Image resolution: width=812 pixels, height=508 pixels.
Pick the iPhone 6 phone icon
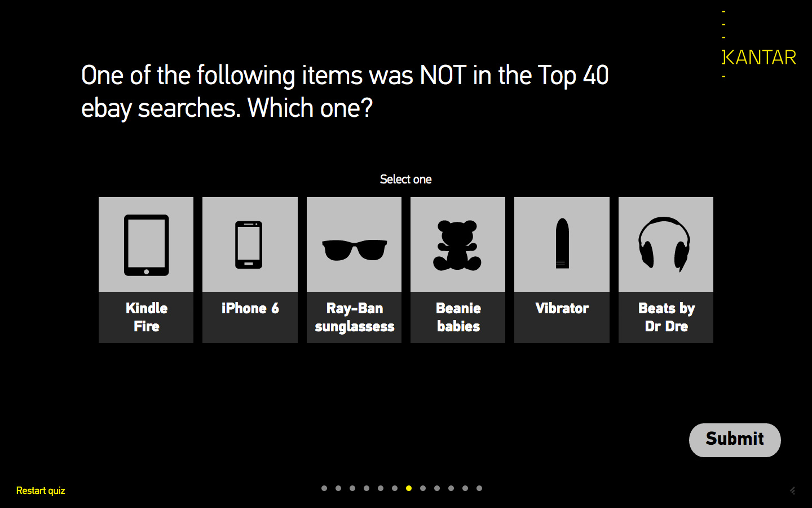click(250, 245)
